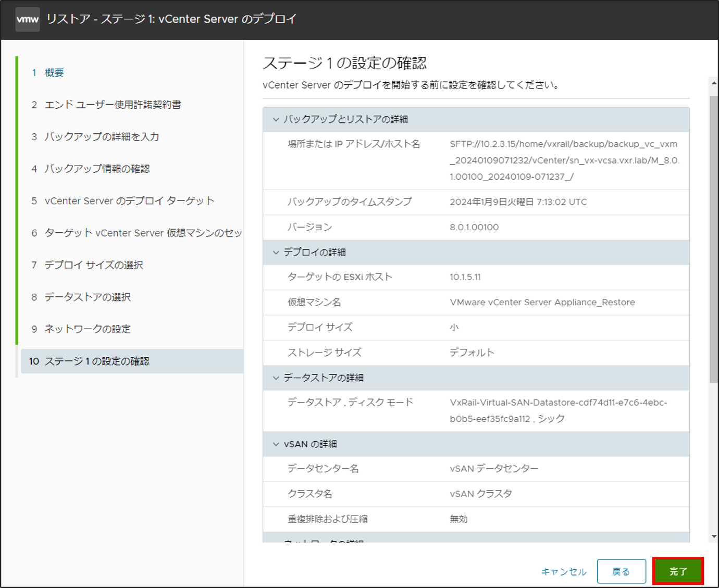
Task: Click the scrollbar down arrow
Action: click(x=714, y=536)
